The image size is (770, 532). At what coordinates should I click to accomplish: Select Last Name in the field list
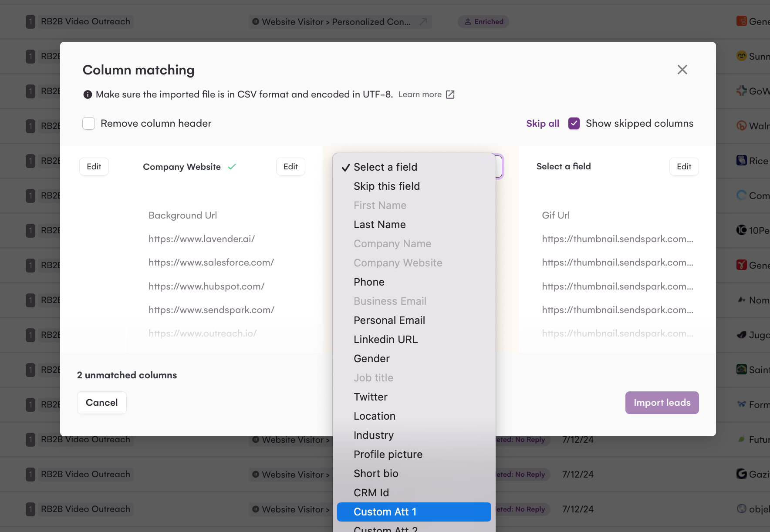coord(414,225)
